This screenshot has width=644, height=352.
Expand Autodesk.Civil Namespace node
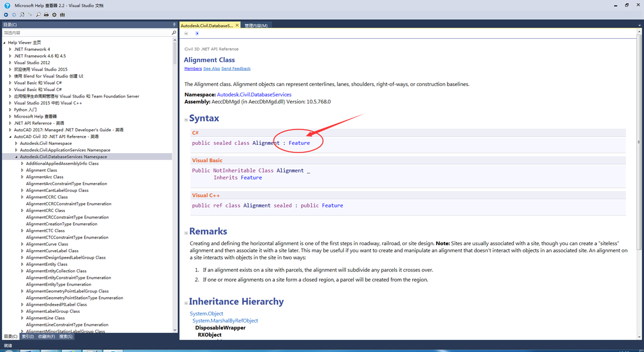coord(16,143)
